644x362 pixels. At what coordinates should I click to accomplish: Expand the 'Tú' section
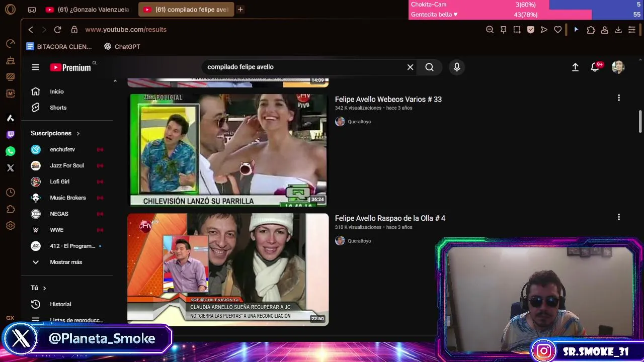[39, 288]
